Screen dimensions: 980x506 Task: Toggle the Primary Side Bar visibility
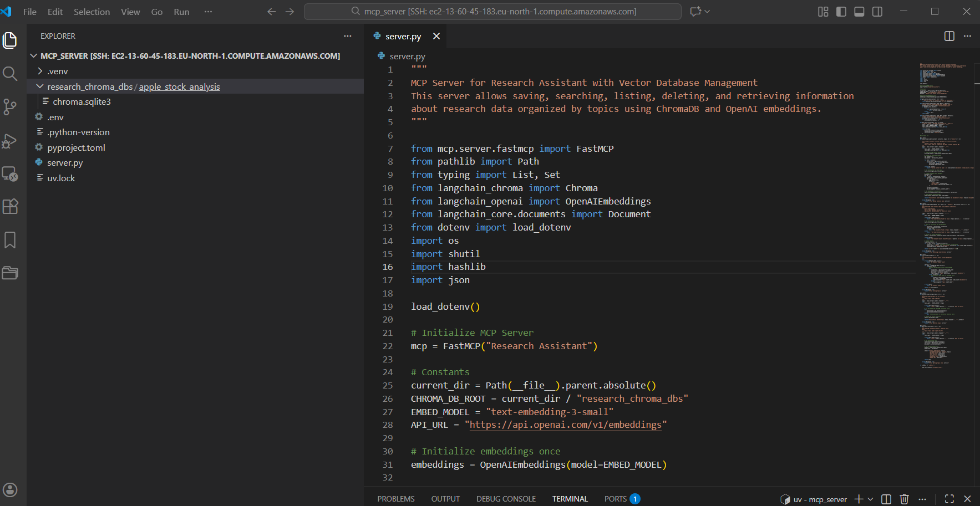tap(841, 12)
